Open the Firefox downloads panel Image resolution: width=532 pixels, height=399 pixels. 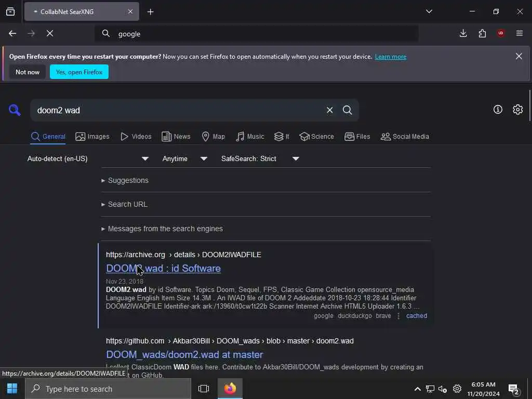[x=463, y=33]
